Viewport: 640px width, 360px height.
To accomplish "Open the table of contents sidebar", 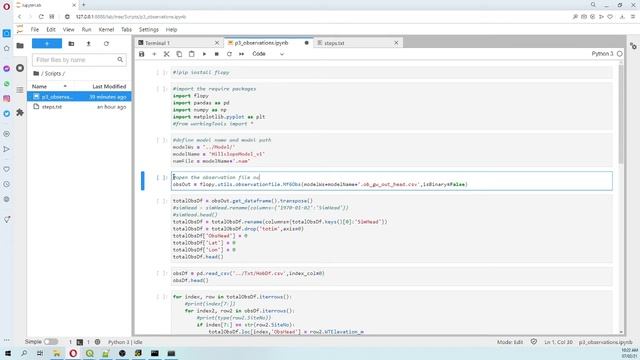I will click(20, 90).
